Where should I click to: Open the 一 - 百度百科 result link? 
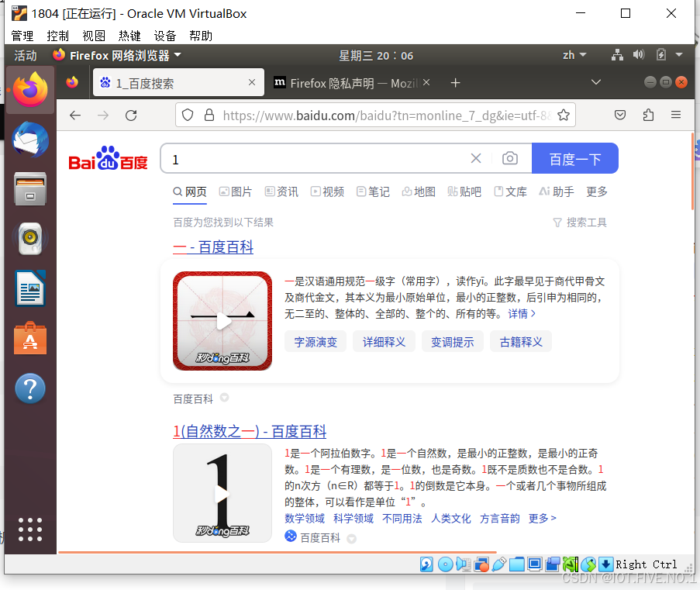[213, 247]
